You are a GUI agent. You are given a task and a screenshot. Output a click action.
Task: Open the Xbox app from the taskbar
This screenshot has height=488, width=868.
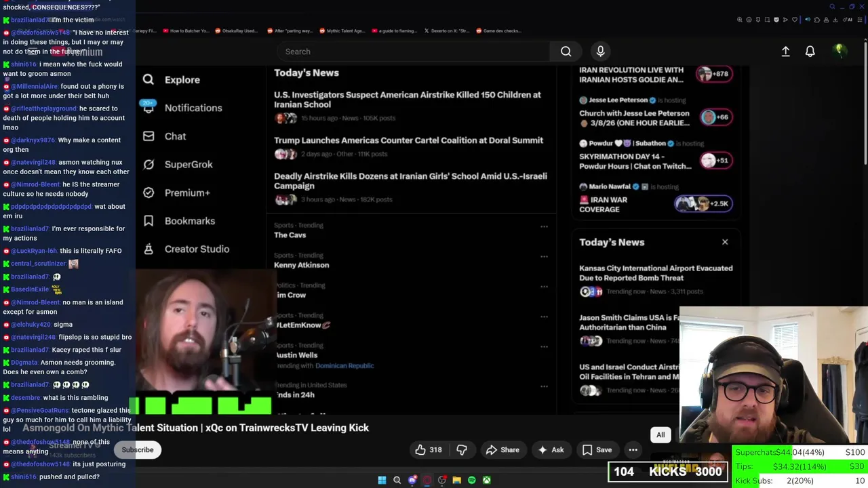coord(486,480)
